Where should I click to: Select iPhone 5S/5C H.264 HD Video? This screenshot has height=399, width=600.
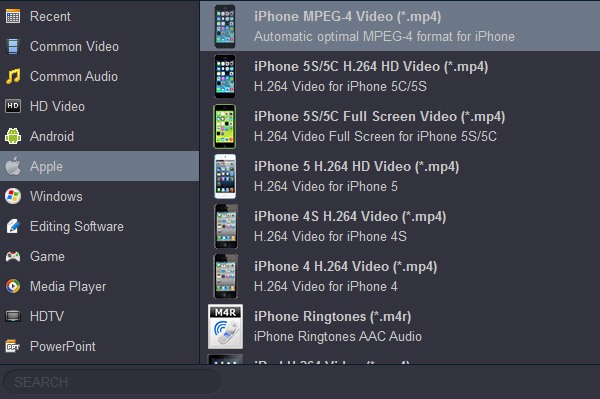pyautogui.click(x=400, y=76)
